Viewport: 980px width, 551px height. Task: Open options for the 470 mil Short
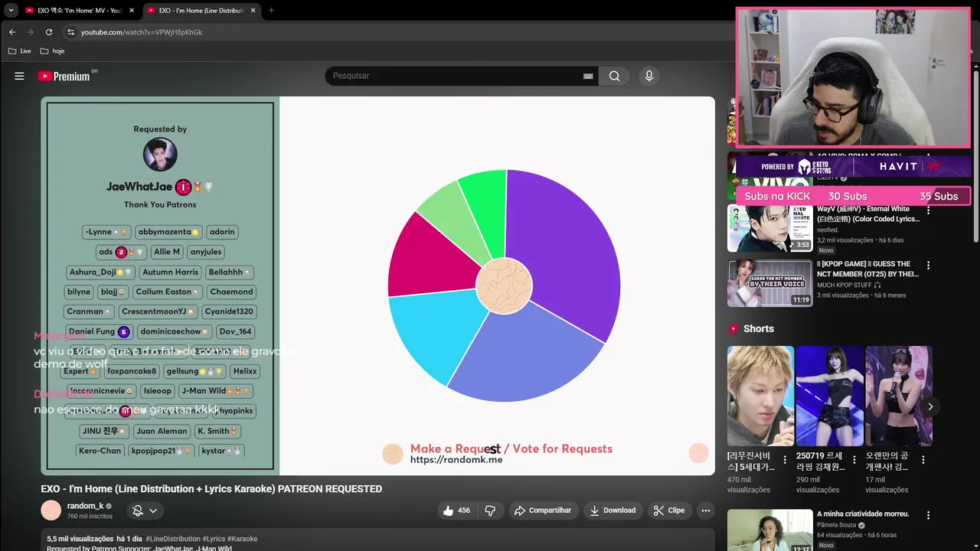click(x=785, y=460)
